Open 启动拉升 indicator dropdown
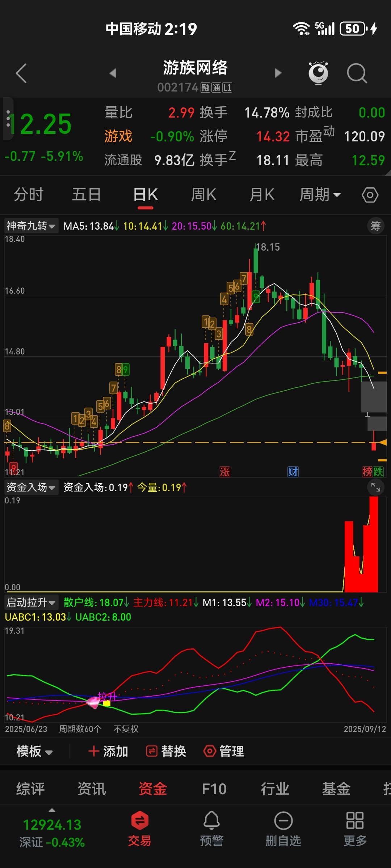Image resolution: width=391 pixels, height=868 pixels. (31, 603)
